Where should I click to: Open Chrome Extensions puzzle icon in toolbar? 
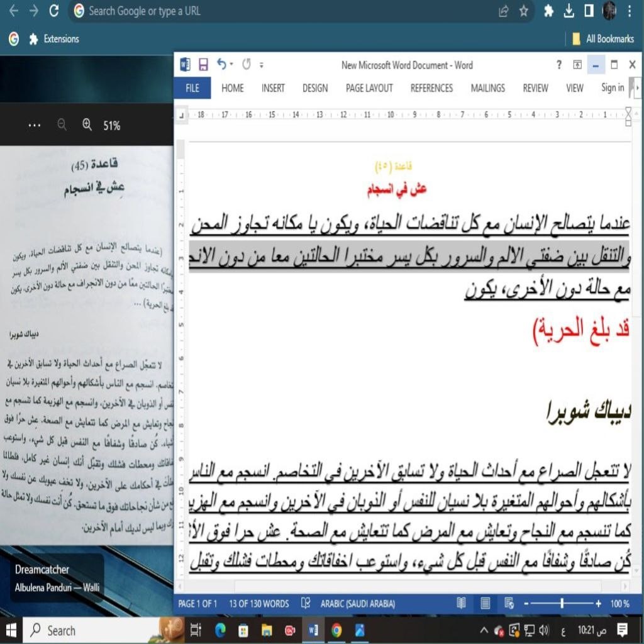click(548, 11)
